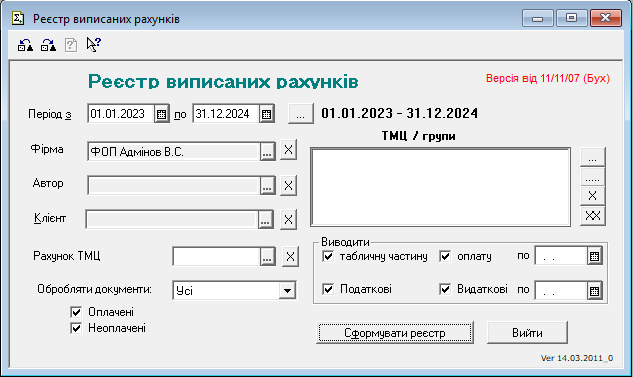The width and height of the screenshot is (633, 377).
Task: Browse for Рахунок ТМЦ with ellipsis button
Action: pyautogui.click(x=267, y=257)
